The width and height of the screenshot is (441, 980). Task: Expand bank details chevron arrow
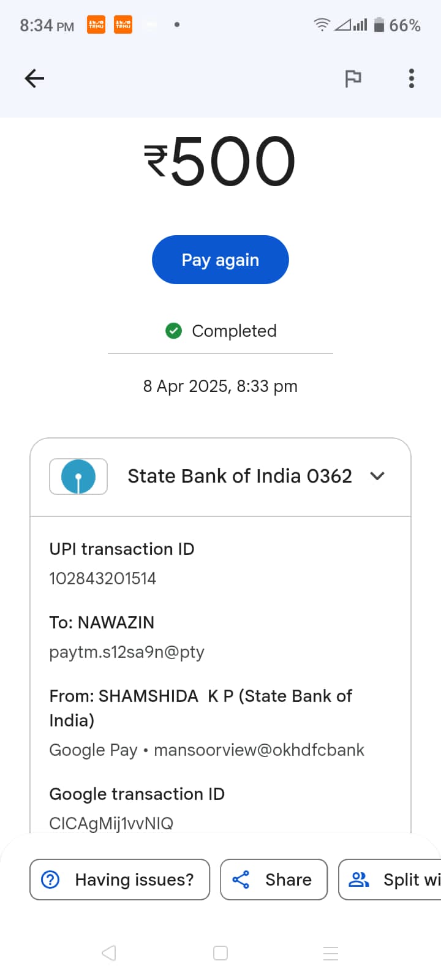coord(378,476)
